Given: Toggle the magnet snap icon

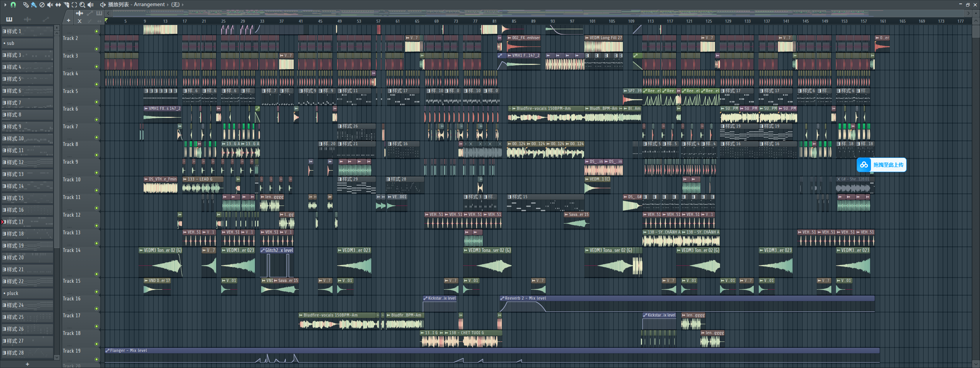Looking at the screenshot, I should pyautogui.click(x=13, y=5).
